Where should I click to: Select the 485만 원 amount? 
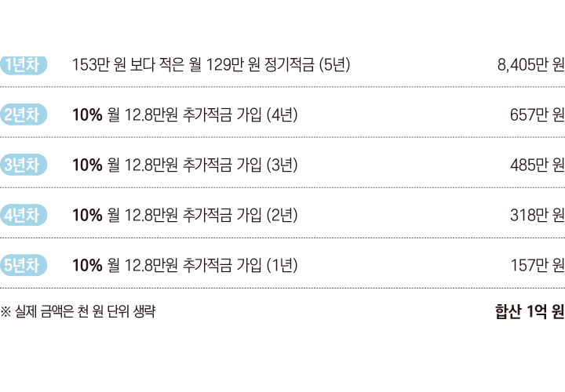[x=537, y=165]
